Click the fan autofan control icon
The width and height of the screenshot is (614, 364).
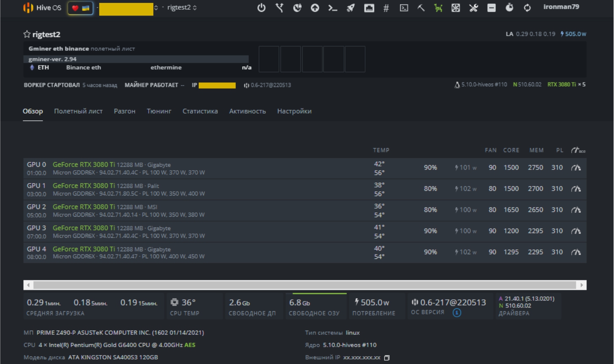click(x=456, y=8)
